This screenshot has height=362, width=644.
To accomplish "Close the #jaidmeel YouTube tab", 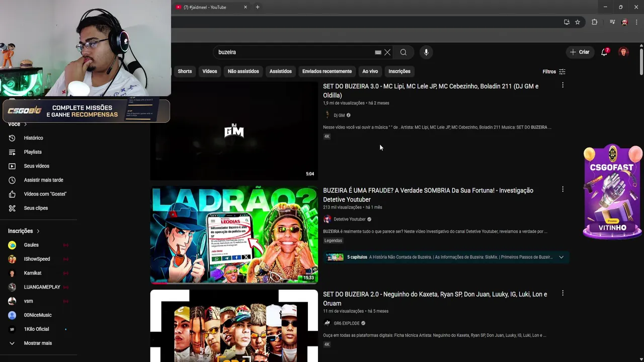I will pos(246,7).
